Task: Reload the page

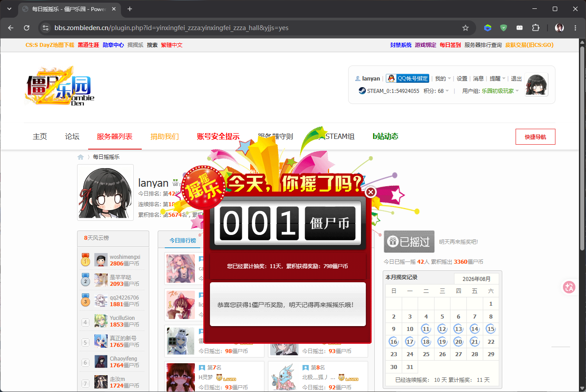Action: (27, 28)
